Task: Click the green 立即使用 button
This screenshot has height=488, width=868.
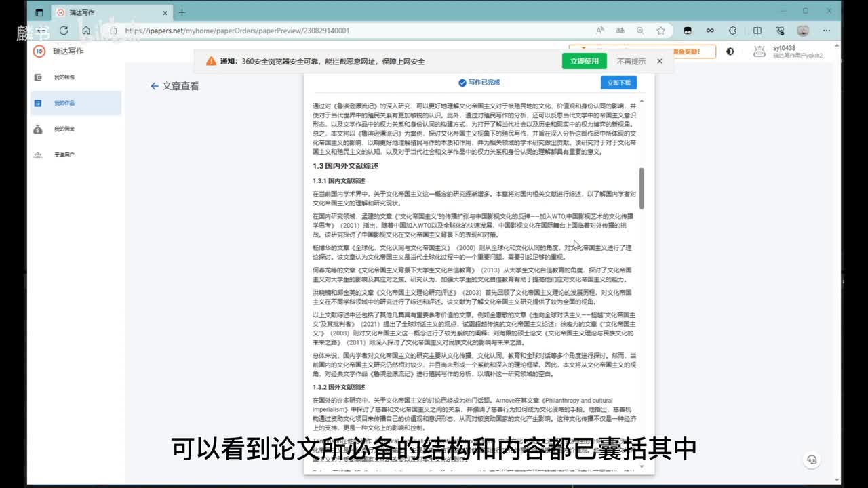Action: coord(584,61)
